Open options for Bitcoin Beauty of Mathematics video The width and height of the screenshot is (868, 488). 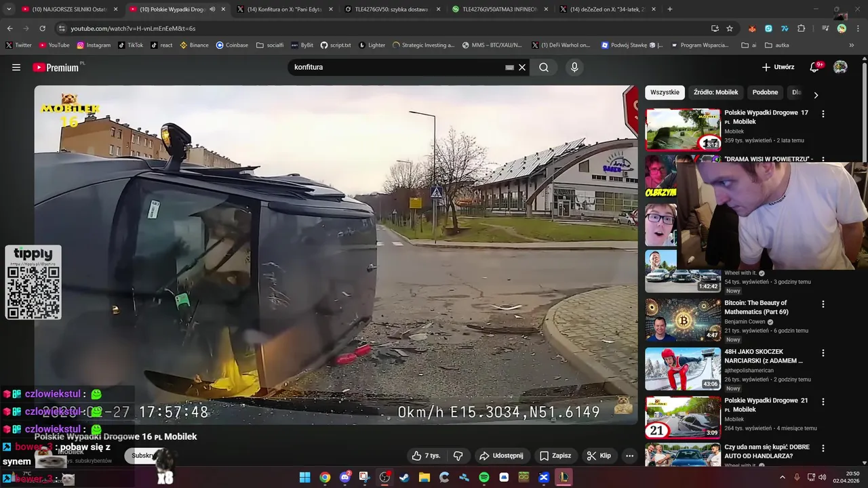pyautogui.click(x=823, y=304)
